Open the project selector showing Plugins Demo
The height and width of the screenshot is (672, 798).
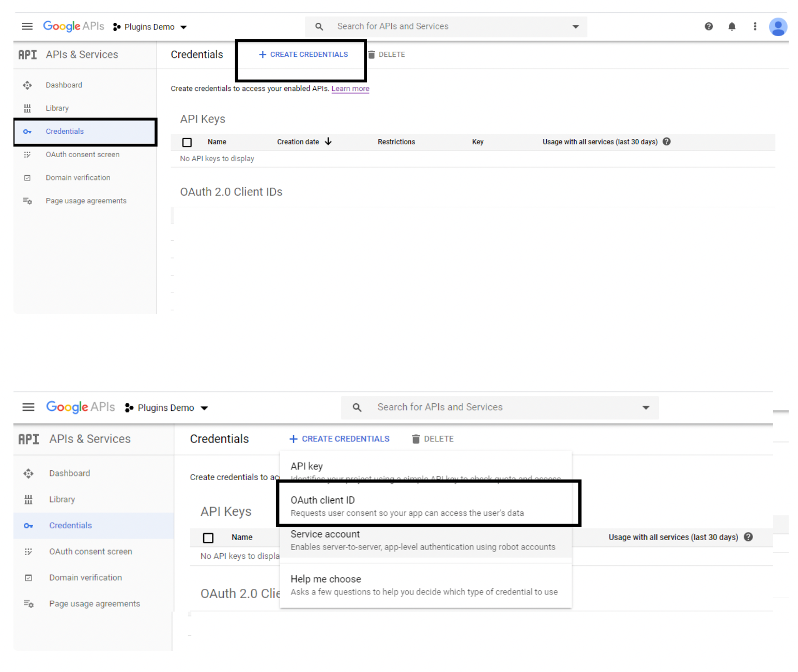tap(149, 26)
